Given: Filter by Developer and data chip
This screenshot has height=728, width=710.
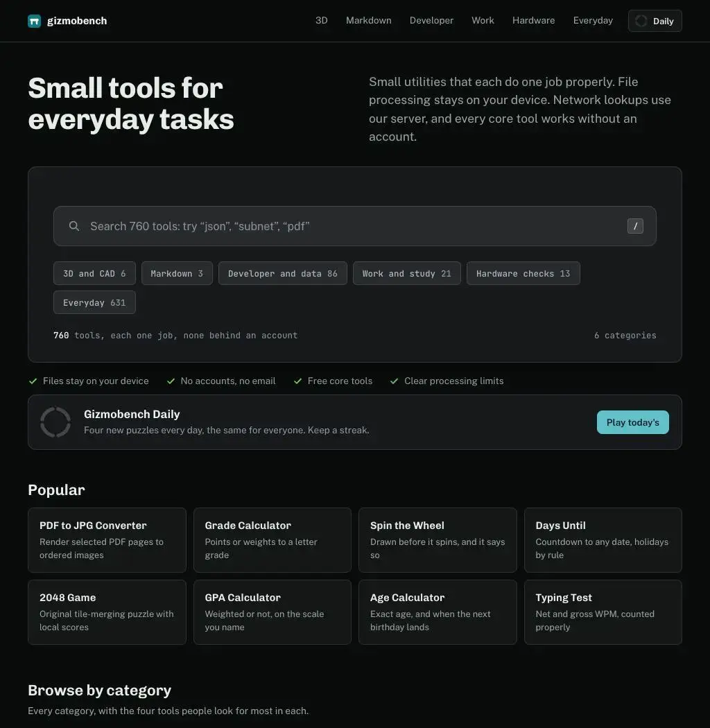Looking at the screenshot, I should pyautogui.click(x=283, y=273).
